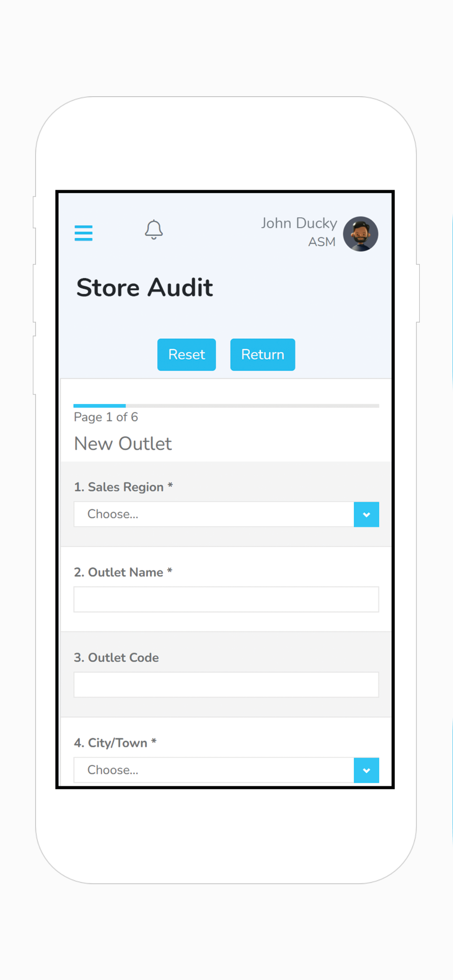Open John Ducky's profile avatar
The height and width of the screenshot is (980, 453).
[360, 234]
